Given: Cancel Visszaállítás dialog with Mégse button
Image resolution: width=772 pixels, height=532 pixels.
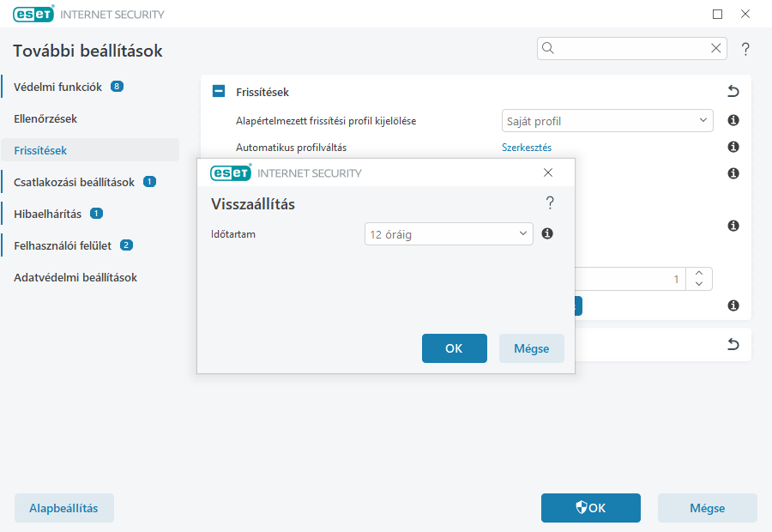Looking at the screenshot, I should click(531, 348).
